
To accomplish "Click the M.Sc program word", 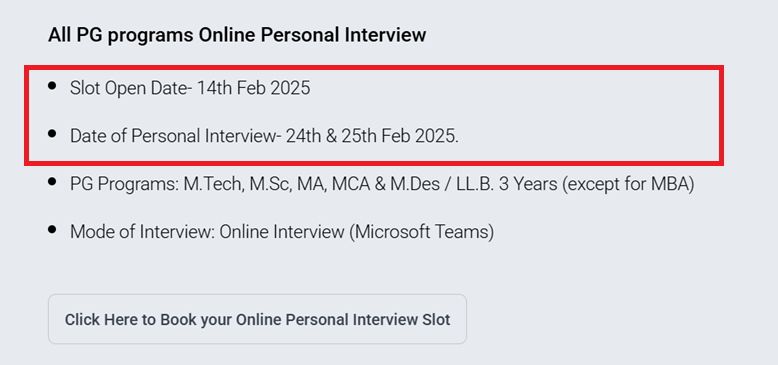I will (271, 184).
